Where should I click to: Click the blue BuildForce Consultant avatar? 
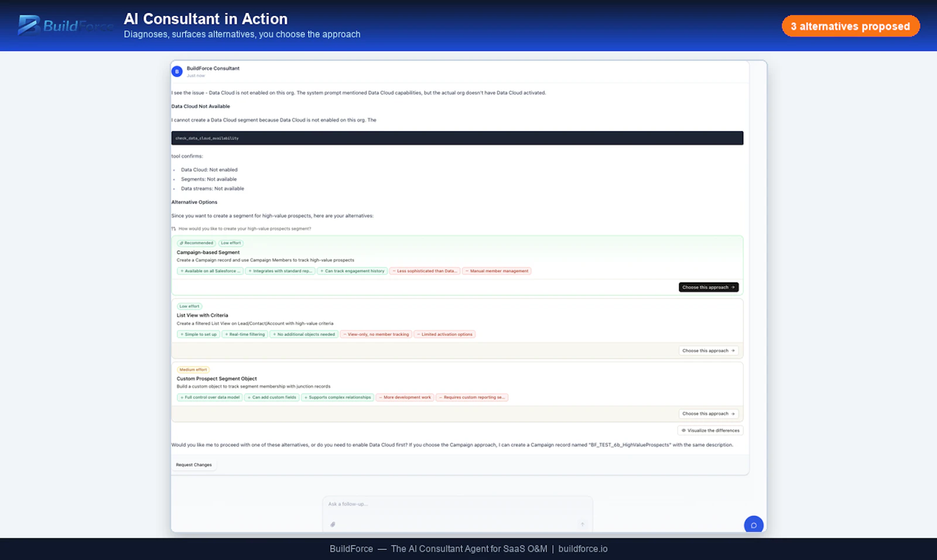(x=177, y=71)
